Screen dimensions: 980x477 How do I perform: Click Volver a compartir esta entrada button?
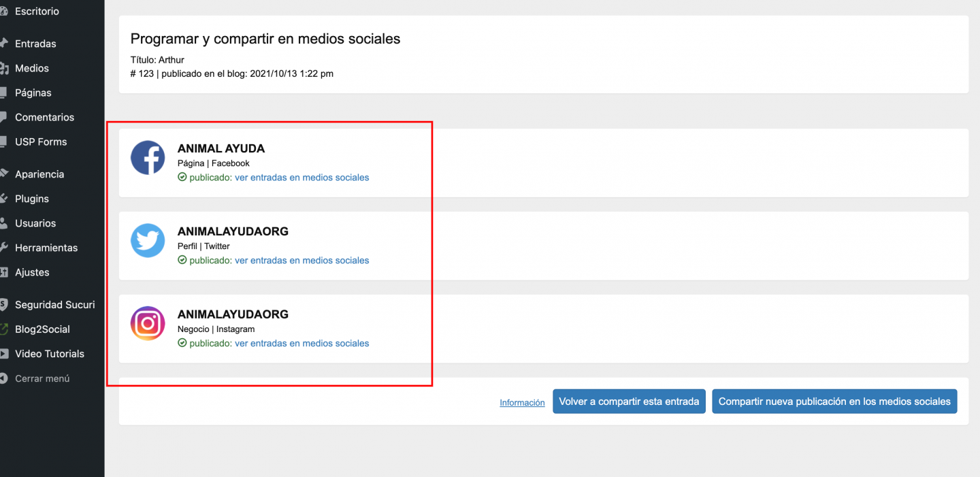pyautogui.click(x=629, y=401)
